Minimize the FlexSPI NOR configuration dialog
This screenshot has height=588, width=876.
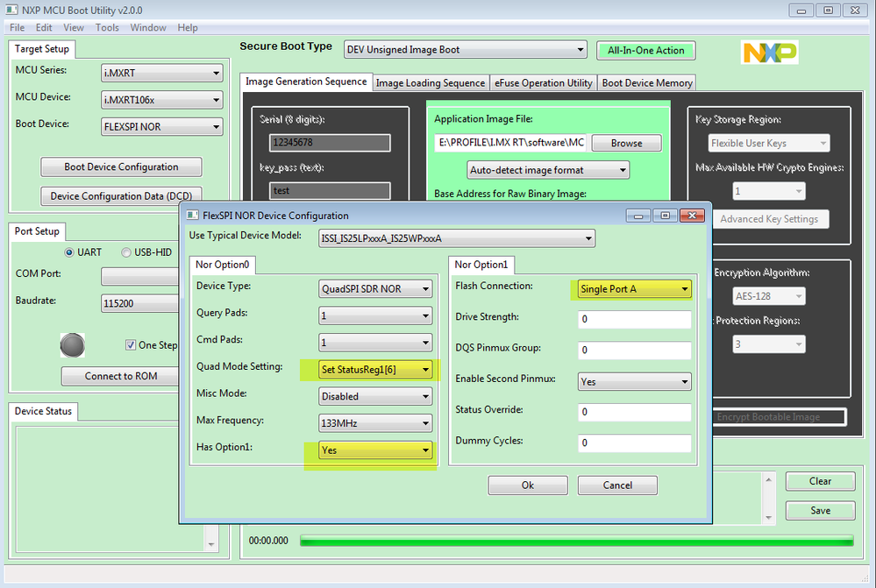[x=638, y=216]
